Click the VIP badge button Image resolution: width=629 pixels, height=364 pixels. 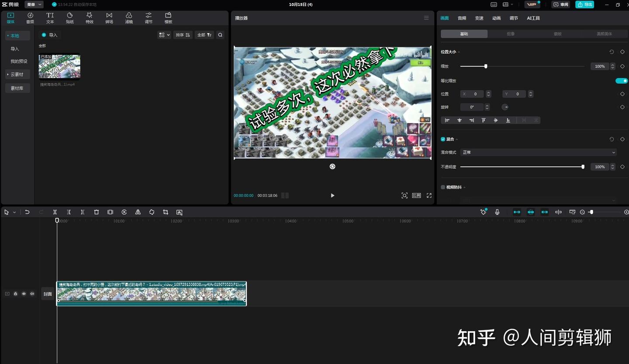click(x=532, y=4)
